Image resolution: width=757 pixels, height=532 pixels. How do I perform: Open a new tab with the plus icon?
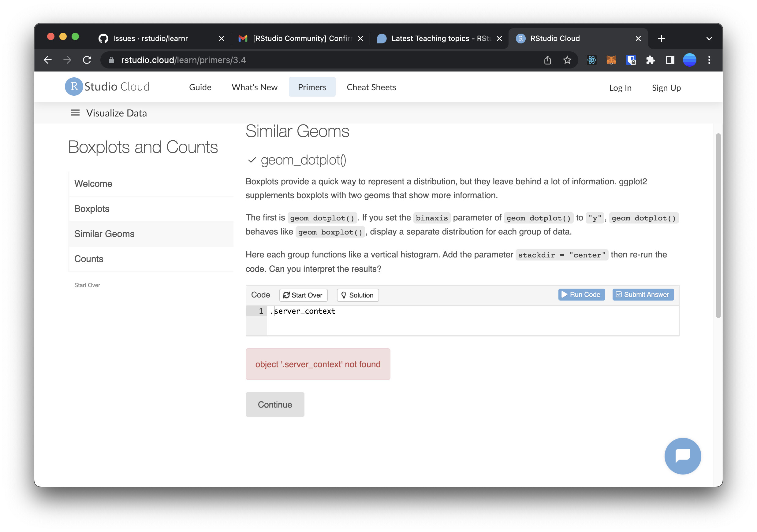(662, 39)
